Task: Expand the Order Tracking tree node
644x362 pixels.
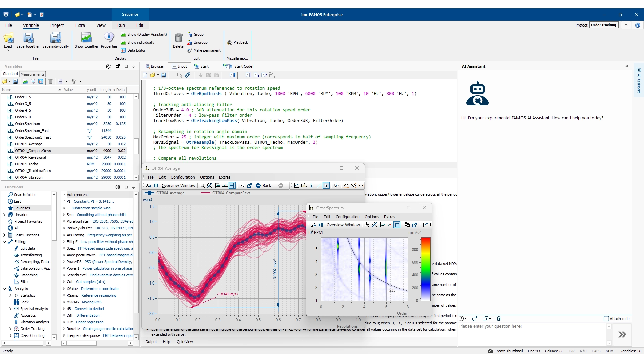Action: click(10, 329)
